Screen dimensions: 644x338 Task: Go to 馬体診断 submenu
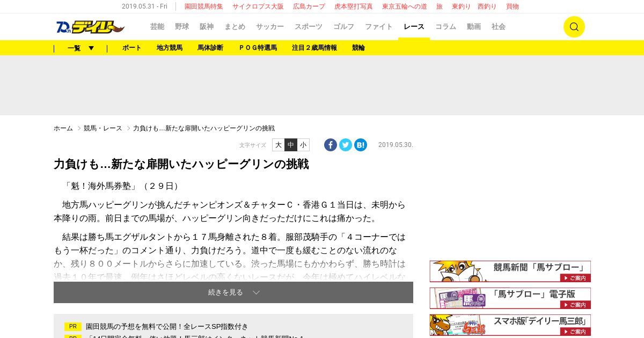210,48
